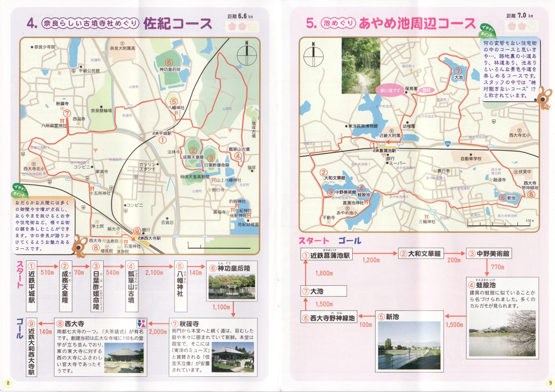The width and height of the screenshot is (555, 392).
Task: Click the deer mascot beside the 佐紀コース description
Action: click(x=79, y=246)
